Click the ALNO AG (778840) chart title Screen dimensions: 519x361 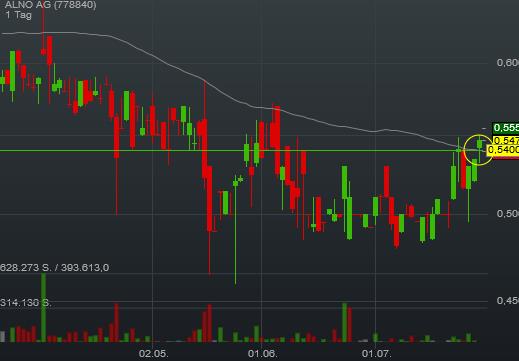click(50, 5)
